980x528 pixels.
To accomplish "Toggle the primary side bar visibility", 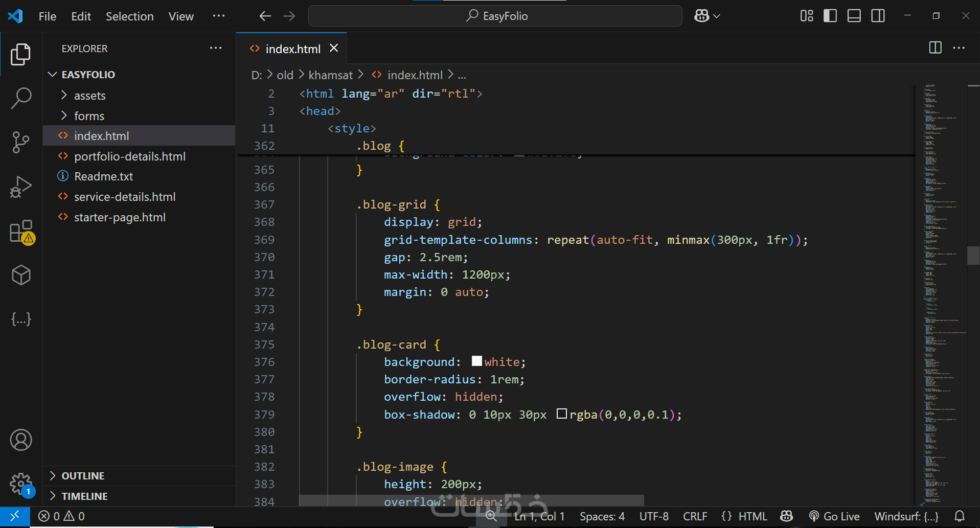I will point(830,16).
